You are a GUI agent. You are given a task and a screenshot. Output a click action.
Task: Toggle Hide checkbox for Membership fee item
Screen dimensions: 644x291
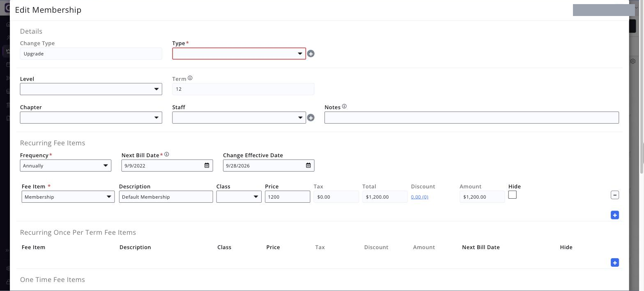(512, 195)
